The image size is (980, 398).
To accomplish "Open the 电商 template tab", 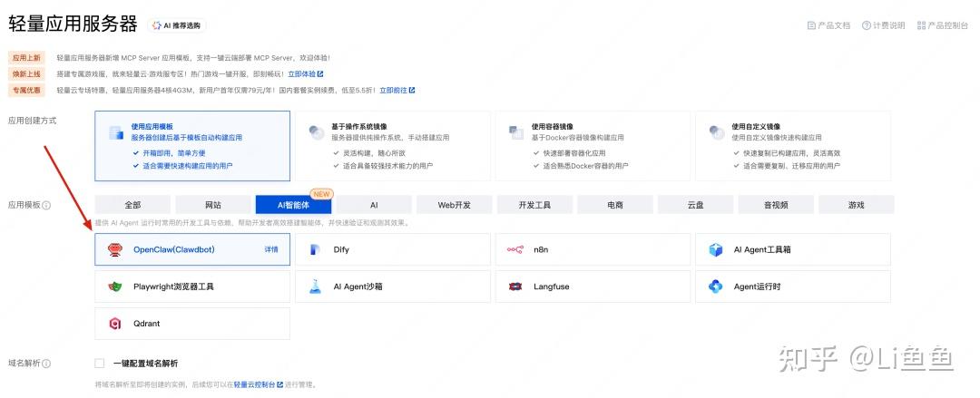I will pos(615,205).
